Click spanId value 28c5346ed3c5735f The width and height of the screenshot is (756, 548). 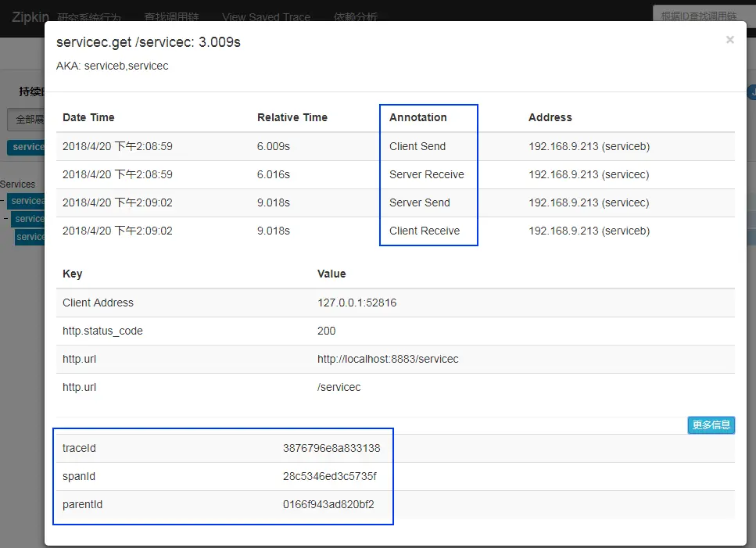coord(330,476)
